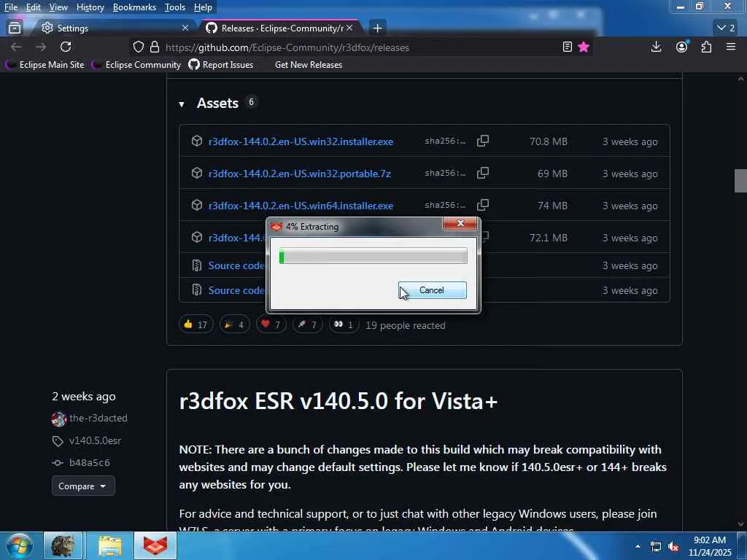Open Get New Releases bookmark
Image resolution: width=747 pixels, height=560 pixels.
tap(309, 65)
